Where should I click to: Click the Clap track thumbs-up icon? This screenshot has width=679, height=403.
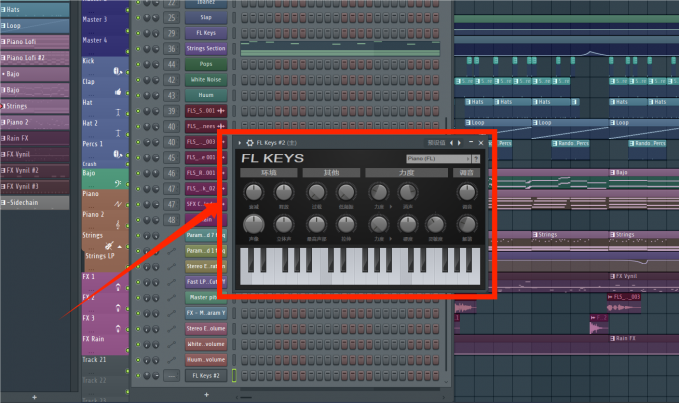point(118,91)
